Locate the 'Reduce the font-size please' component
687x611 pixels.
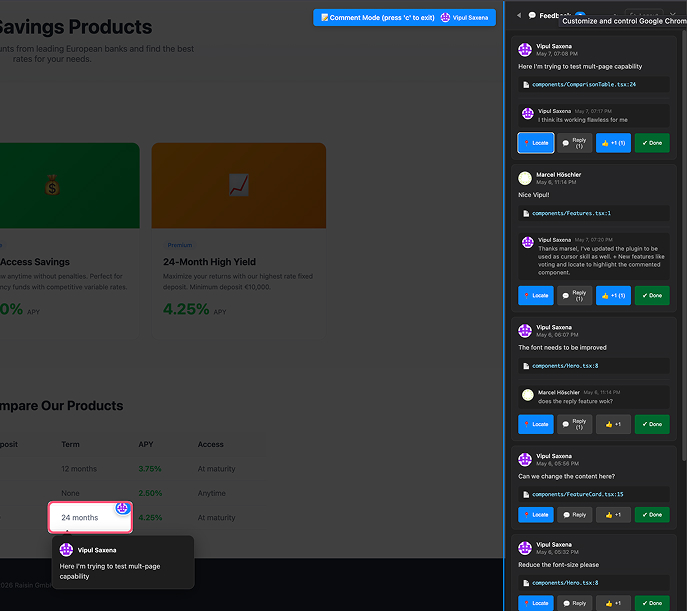coord(536,603)
